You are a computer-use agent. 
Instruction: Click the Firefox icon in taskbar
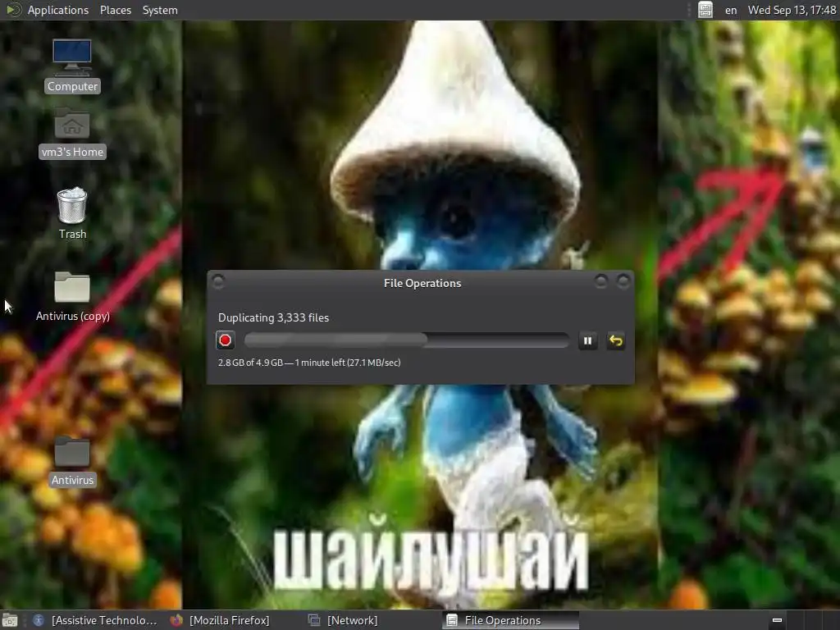tap(176, 620)
